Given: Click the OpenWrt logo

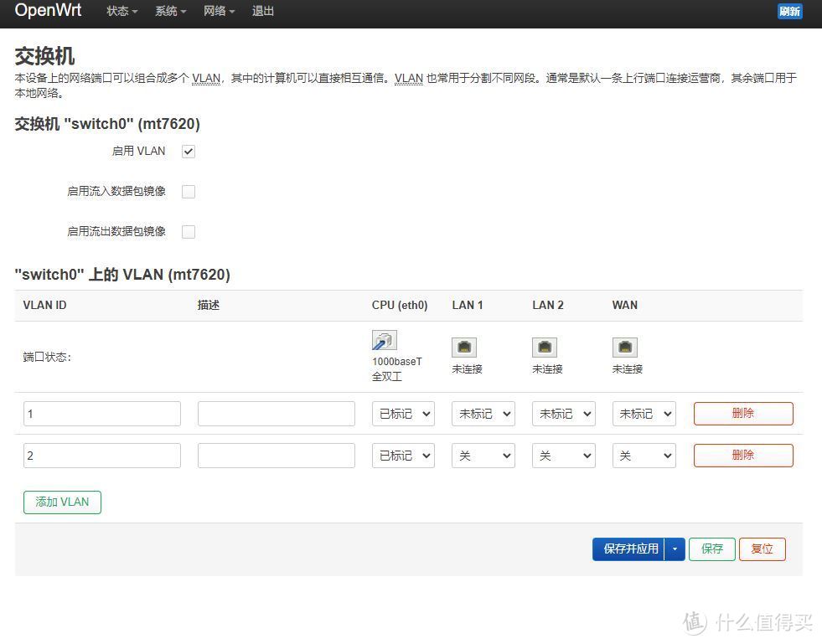Looking at the screenshot, I should [x=48, y=11].
